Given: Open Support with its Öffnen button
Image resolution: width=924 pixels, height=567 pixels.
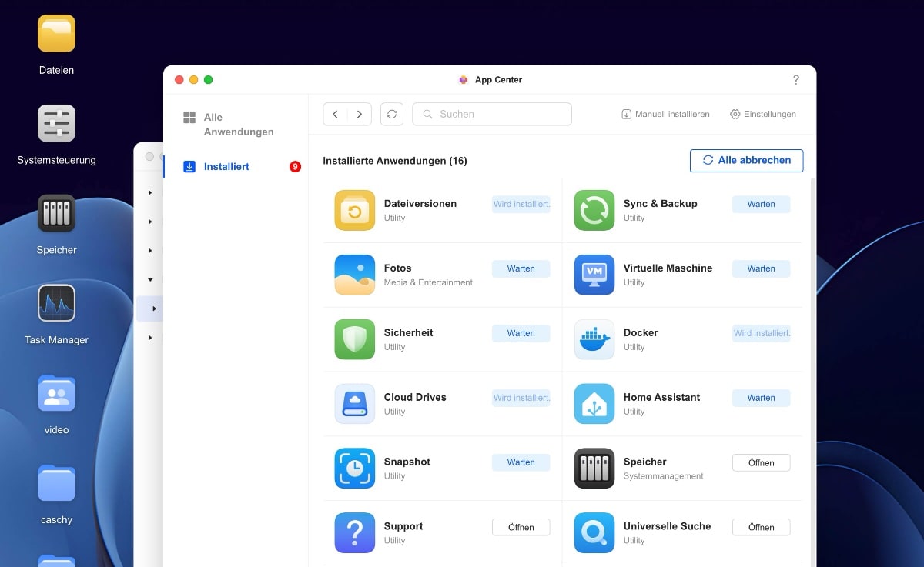Looking at the screenshot, I should [521, 527].
